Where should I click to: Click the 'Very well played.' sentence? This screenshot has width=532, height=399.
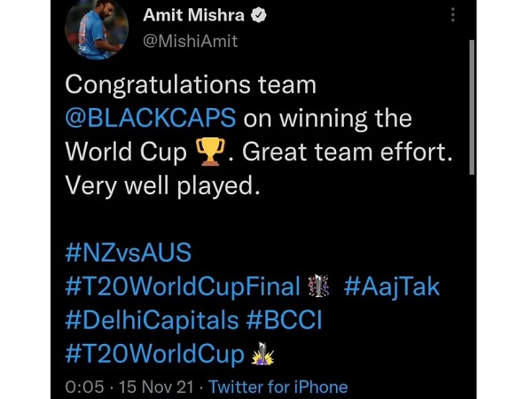coord(162,186)
